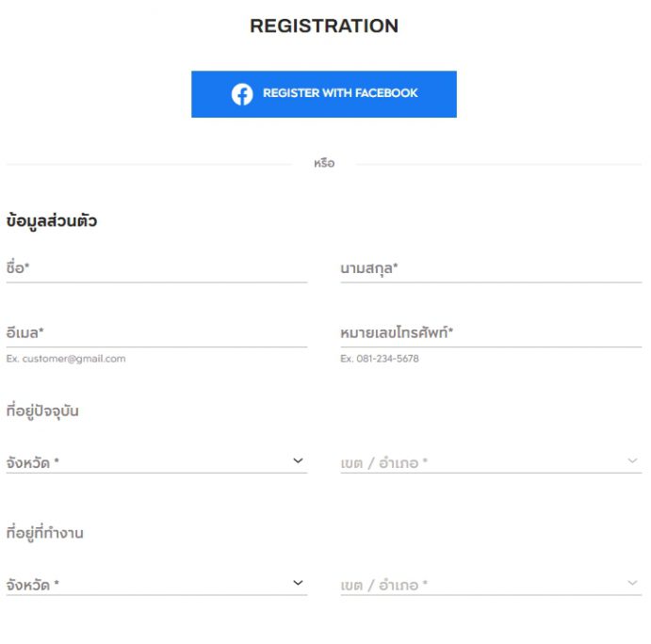Click chevron arrow of current-address เขต / อำเภอ
Image resolution: width=651 pixels, height=644 pixels.
[x=632, y=460]
